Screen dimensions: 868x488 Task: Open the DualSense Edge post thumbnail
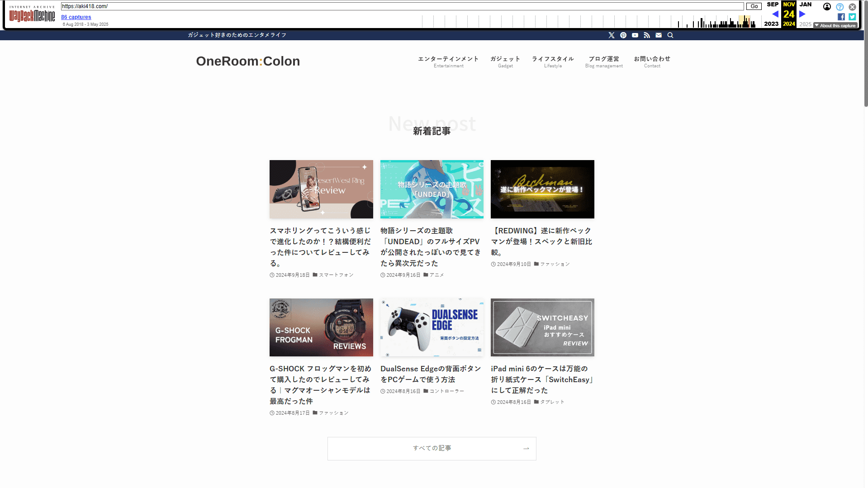432,327
